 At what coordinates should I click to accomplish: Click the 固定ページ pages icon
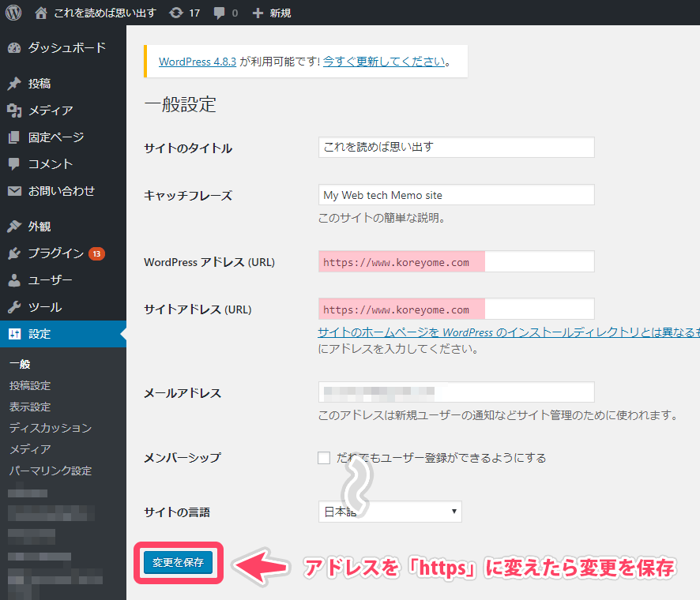[x=14, y=137]
